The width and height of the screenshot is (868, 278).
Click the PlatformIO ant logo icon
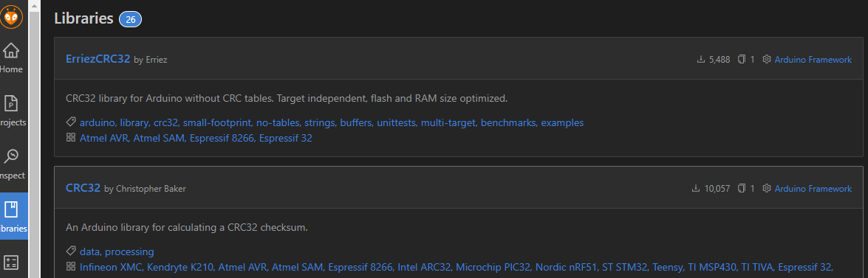pos(11,16)
